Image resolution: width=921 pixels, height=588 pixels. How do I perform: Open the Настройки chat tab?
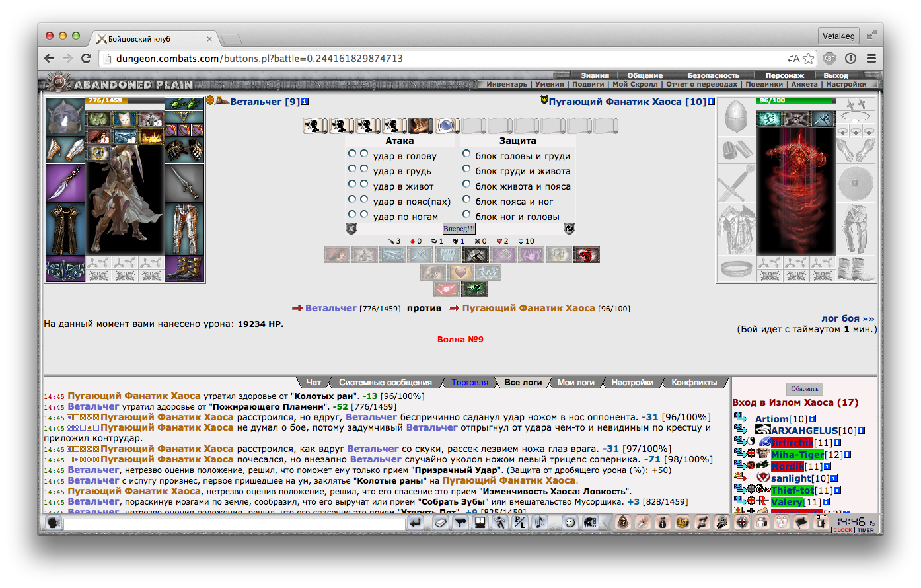click(x=632, y=382)
